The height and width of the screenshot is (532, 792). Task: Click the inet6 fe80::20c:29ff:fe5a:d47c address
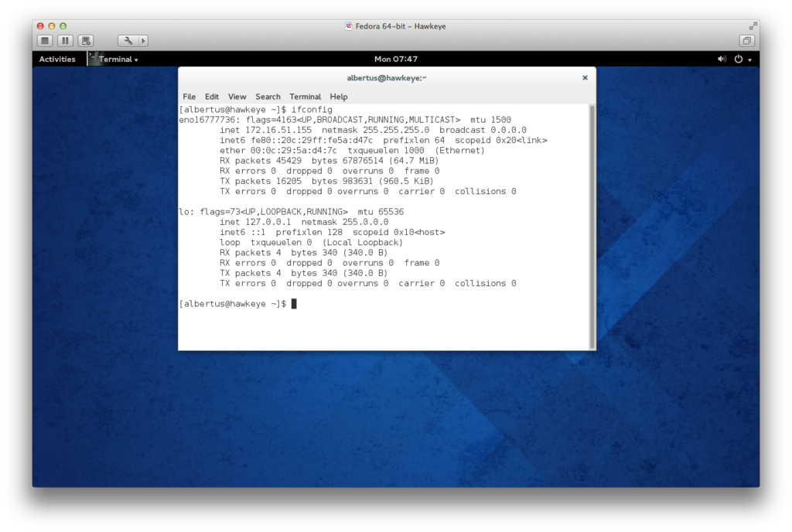[x=296, y=140]
